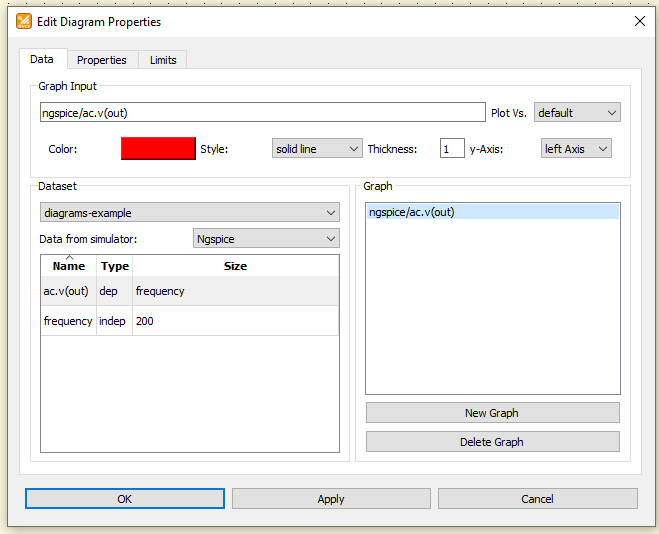Confirm with the OK button
This screenshot has height=534, width=659.
pos(125,499)
